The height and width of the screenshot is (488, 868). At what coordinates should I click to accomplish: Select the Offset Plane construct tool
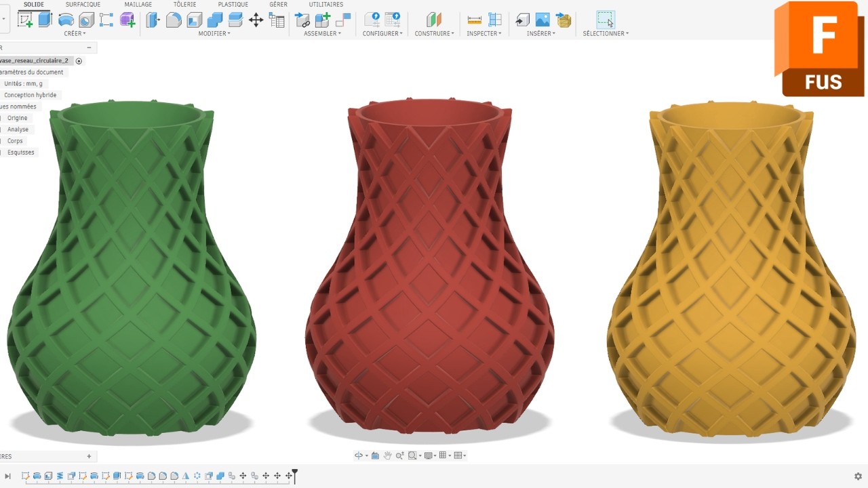pyautogui.click(x=434, y=20)
